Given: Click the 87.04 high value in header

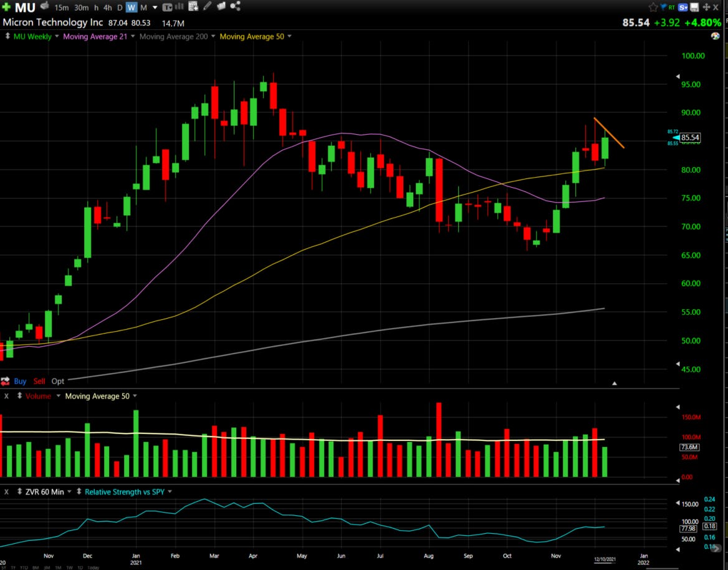Looking at the screenshot, I should click(118, 23).
